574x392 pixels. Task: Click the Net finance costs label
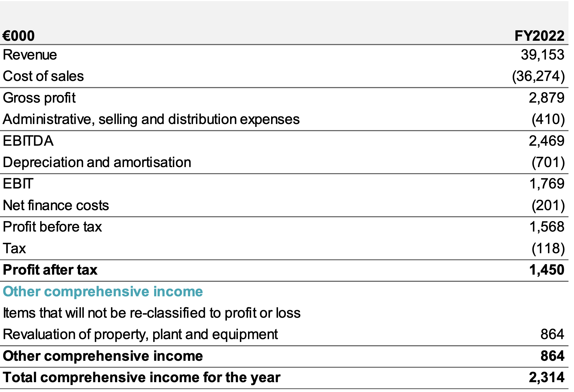pyautogui.click(x=56, y=206)
